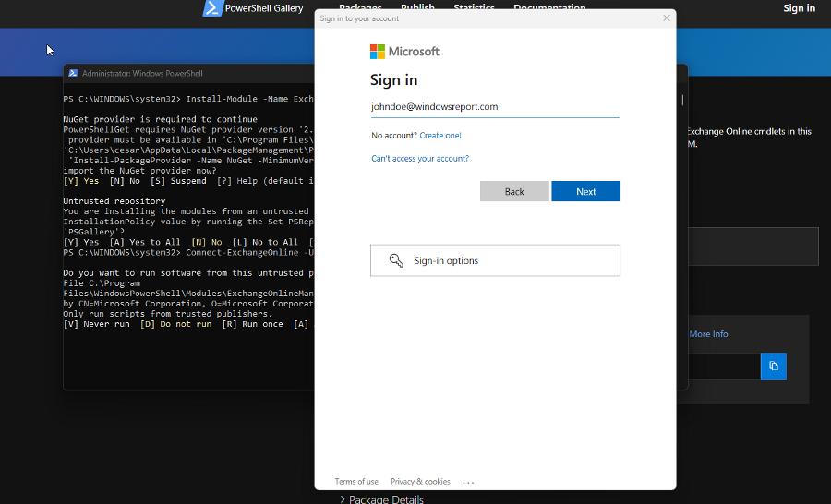Focus the email field with johndoe@windowsreport.com

point(495,106)
